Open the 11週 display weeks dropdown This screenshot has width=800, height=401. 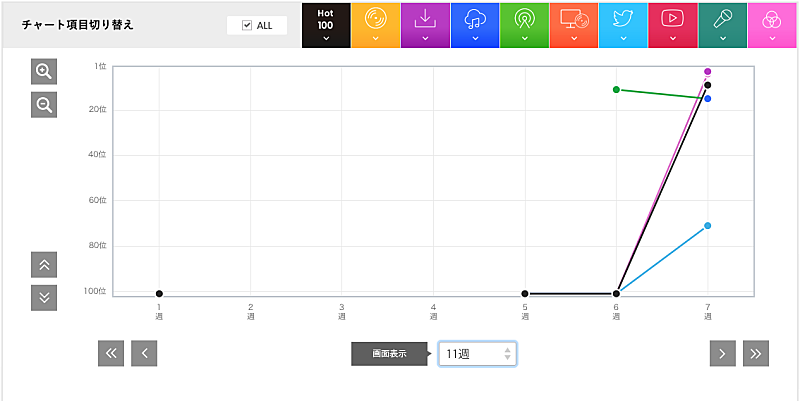point(477,354)
